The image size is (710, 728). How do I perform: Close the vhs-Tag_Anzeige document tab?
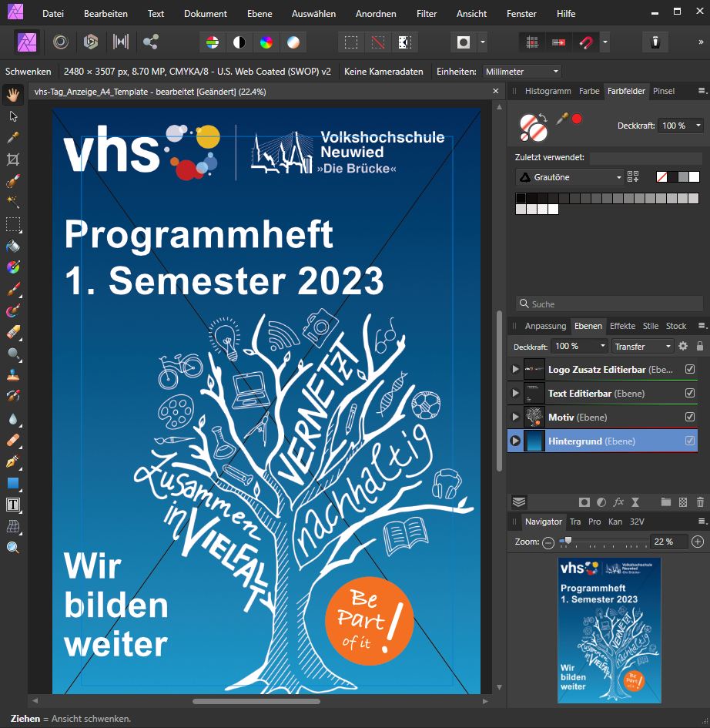tap(496, 91)
